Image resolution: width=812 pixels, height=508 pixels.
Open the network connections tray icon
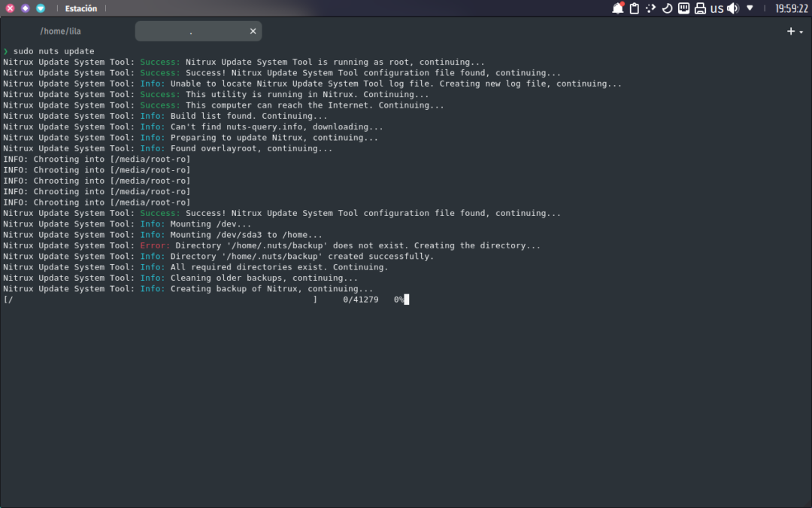click(x=683, y=8)
